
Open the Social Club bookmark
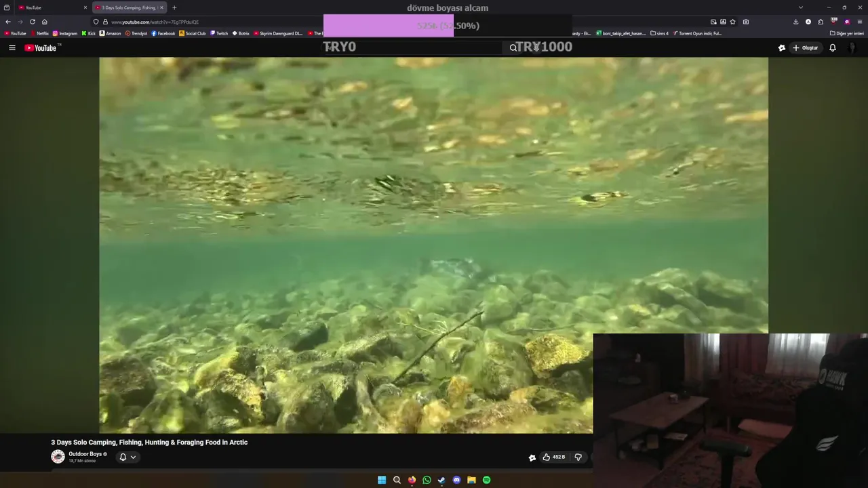[x=193, y=33]
